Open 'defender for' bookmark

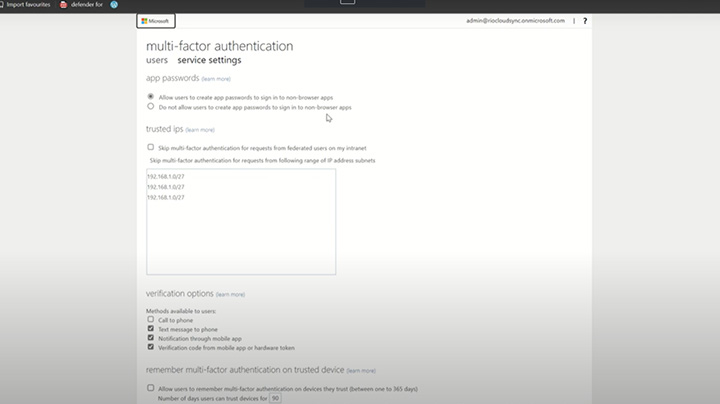80,4
